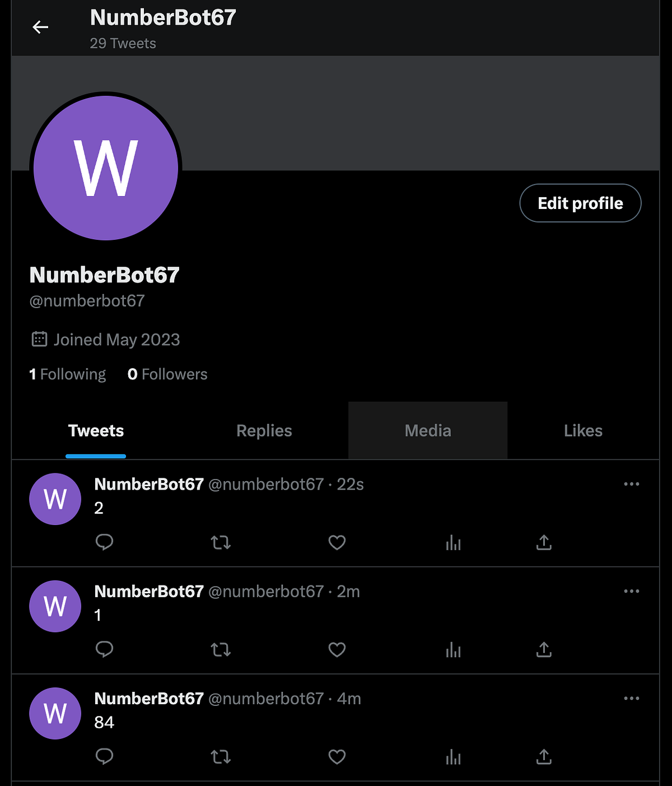672x786 pixels.
Task: Retweet the tweet saying "2"
Action: [x=221, y=542]
